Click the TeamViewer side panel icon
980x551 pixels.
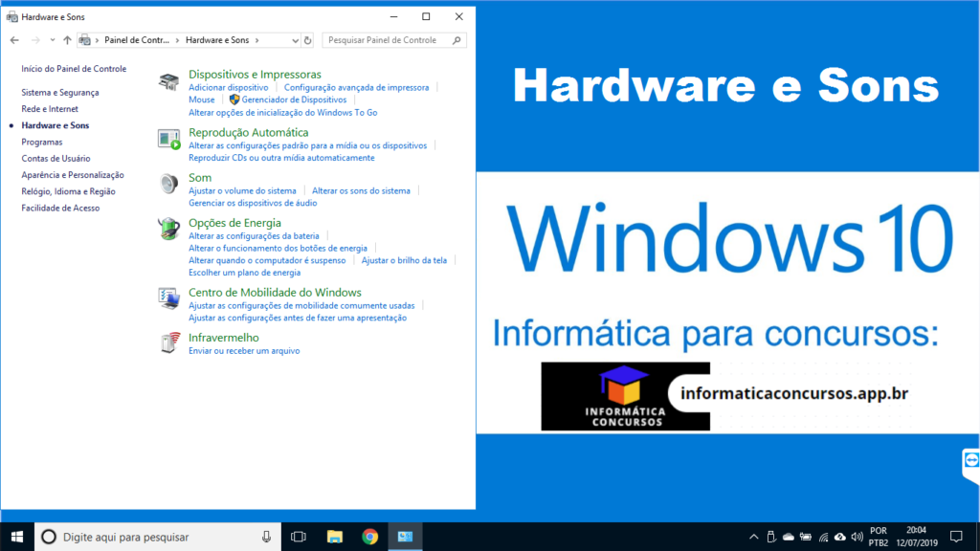point(970,460)
